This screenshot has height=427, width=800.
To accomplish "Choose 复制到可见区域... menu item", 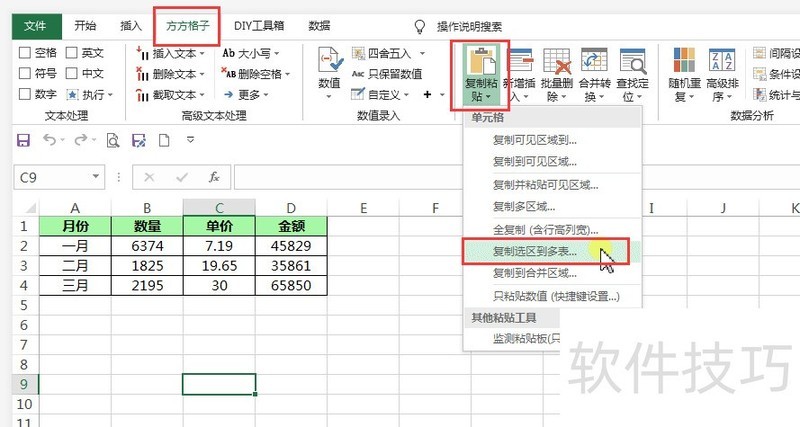I will point(552,162).
